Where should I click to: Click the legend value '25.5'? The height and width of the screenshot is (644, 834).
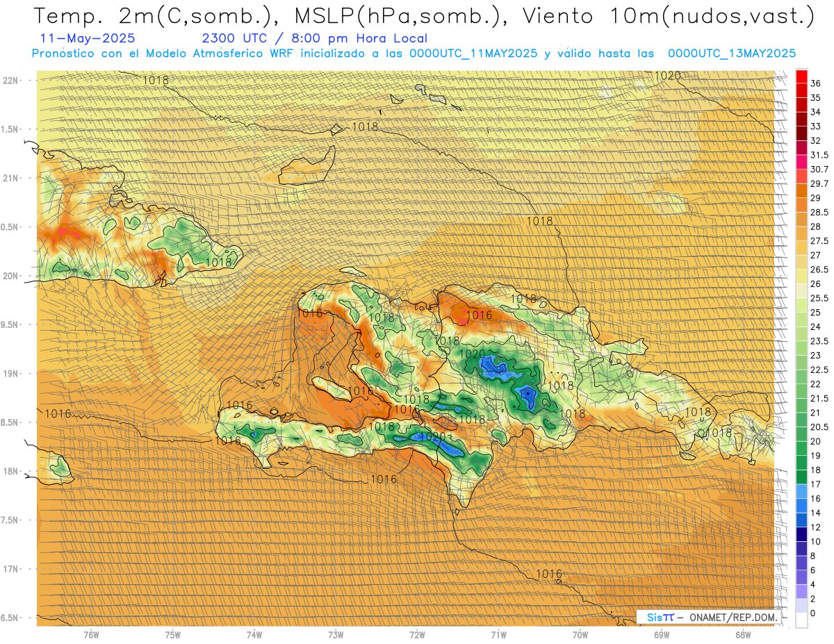pos(819,298)
